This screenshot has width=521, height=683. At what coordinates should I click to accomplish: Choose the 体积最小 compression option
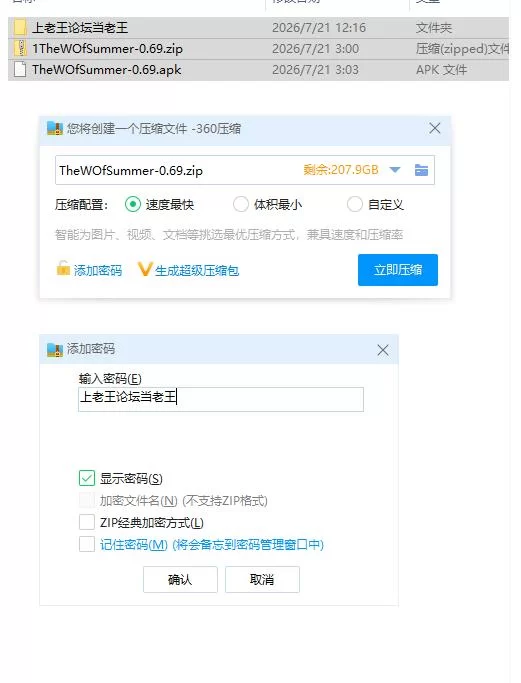(240, 204)
